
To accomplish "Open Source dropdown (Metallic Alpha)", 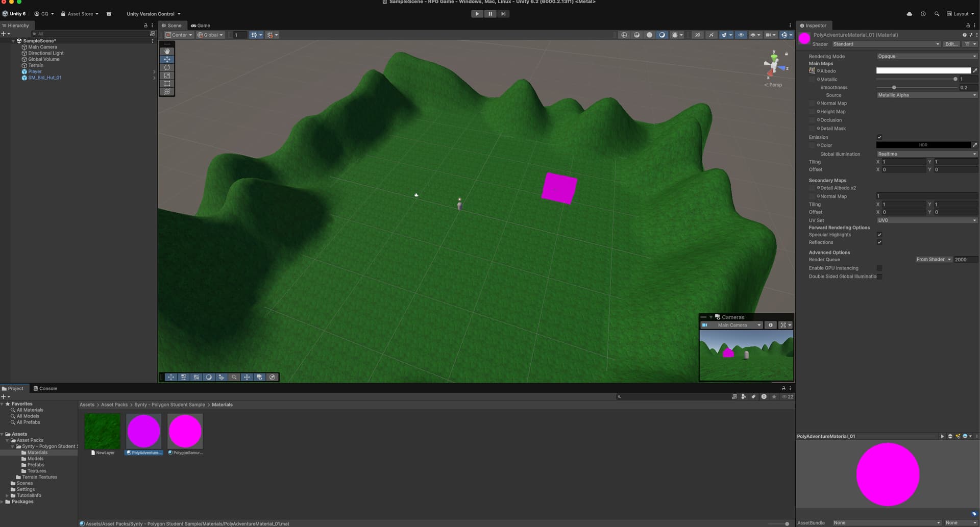I will coord(927,95).
